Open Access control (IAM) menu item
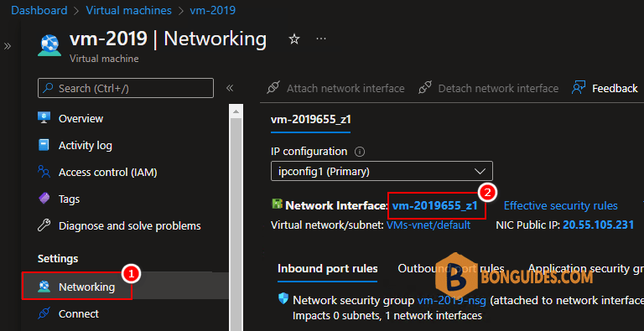This screenshot has width=644, height=331. (x=107, y=172)
